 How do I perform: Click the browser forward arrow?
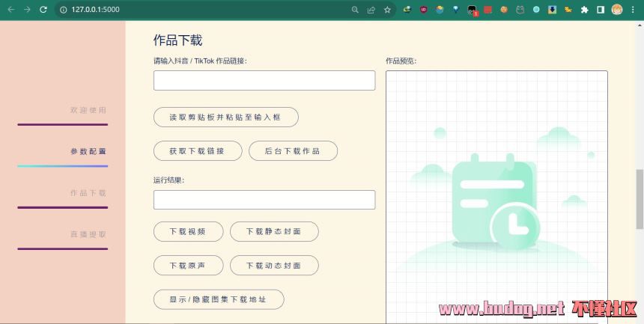[x=27, y=10]
